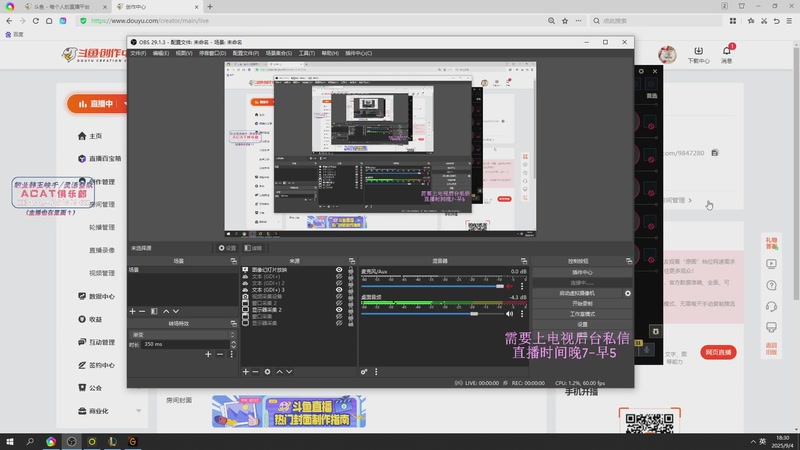The height and width of the screenshot is (450, 800).
Task: Open Mic/Aux channel three-dot options
Action: coord(521,286)
